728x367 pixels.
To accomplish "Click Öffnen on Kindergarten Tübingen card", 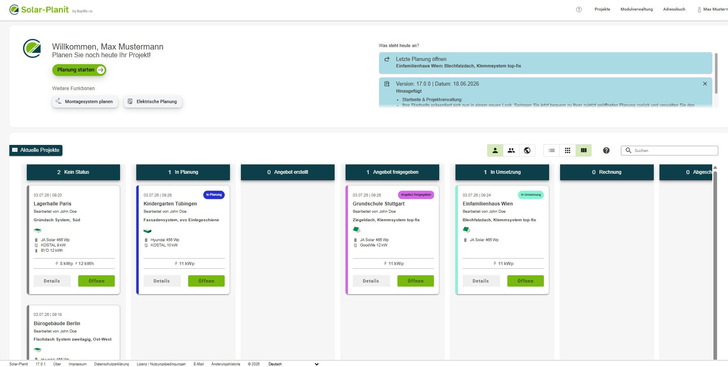I will tap(206, 281).
